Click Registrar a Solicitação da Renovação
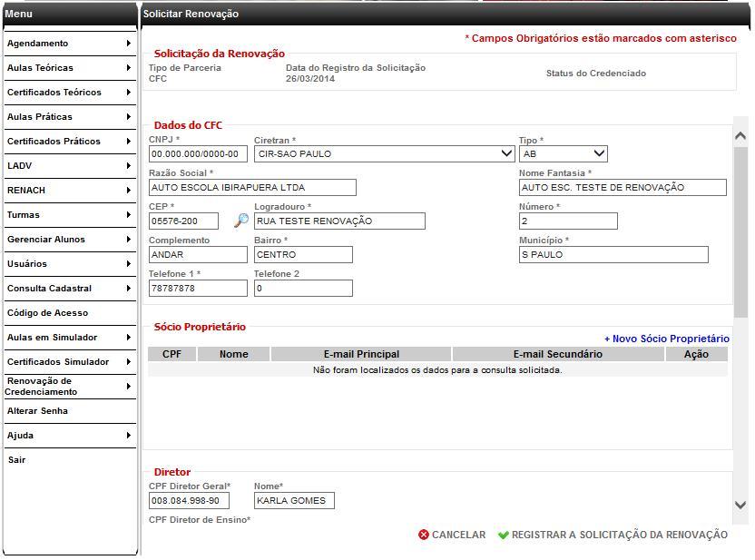Image resolution: width=755 pixels, height=560 pixels. coord(613,535)
